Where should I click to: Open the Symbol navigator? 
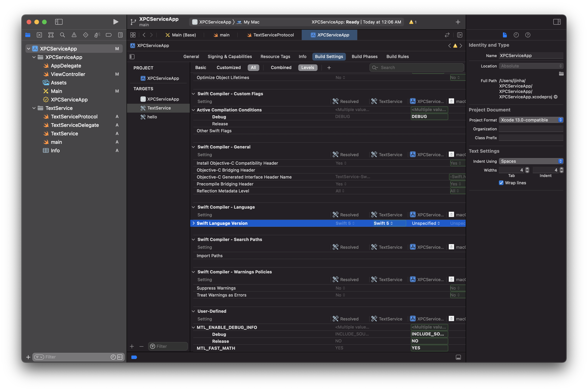(x=51, y=35)
